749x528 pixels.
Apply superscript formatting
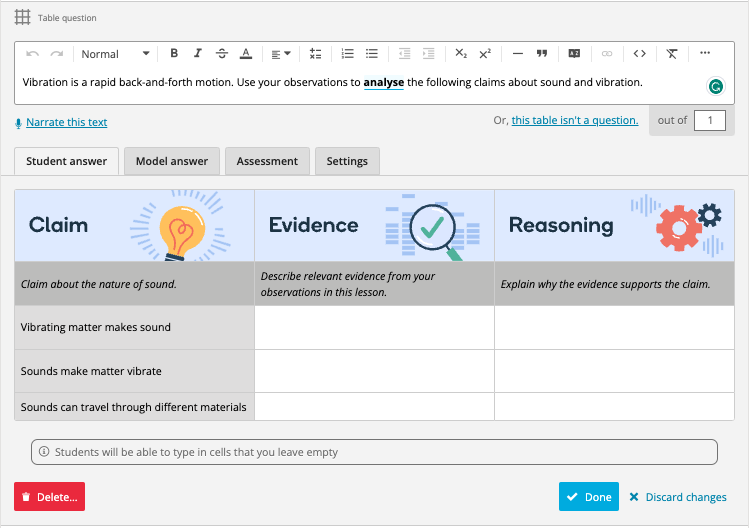coord(485,54)
